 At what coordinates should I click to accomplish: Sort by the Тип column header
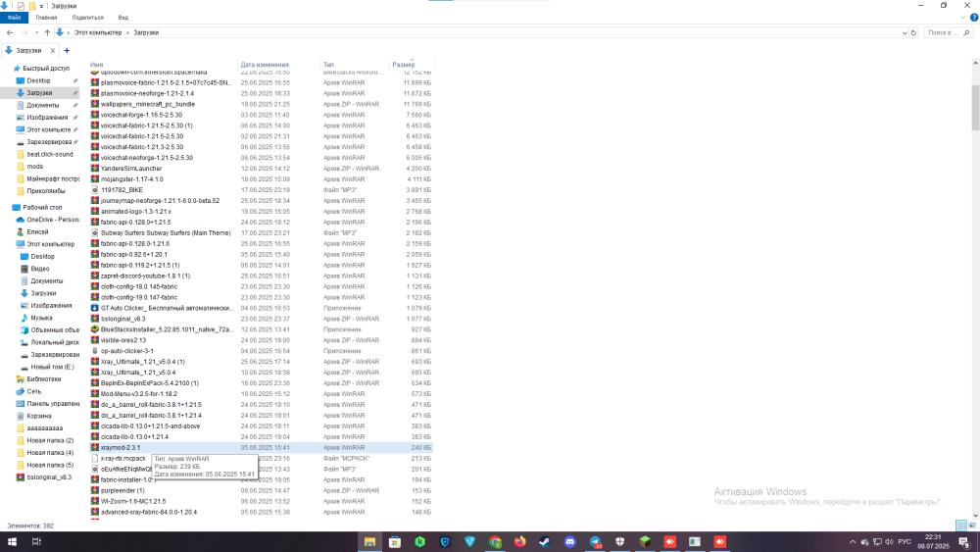click(328, 65)
